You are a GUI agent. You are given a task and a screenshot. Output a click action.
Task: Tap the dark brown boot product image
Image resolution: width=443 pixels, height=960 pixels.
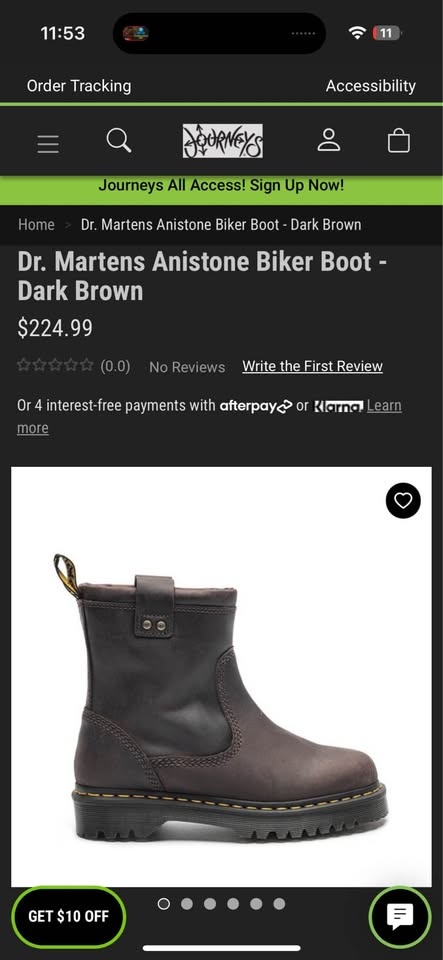tap(222, 677)
